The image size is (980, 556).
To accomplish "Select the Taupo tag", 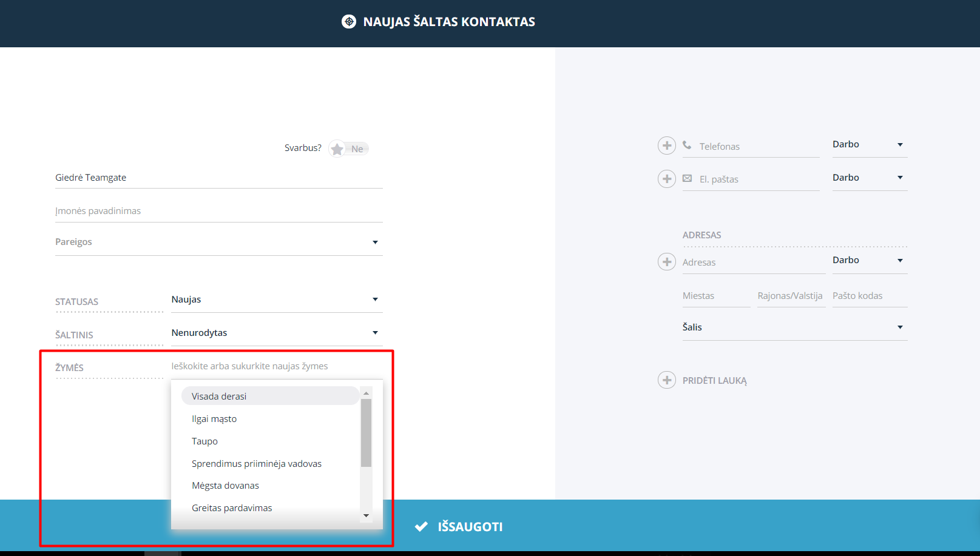I will pos(270,441).
